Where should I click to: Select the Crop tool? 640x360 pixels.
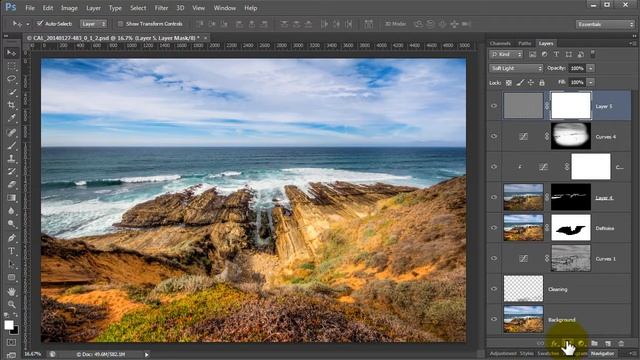point(11,105)
